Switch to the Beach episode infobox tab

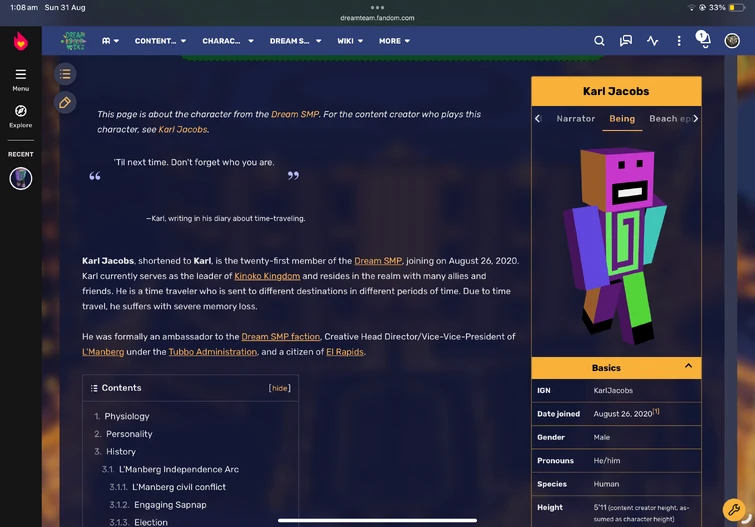(670, 119)
